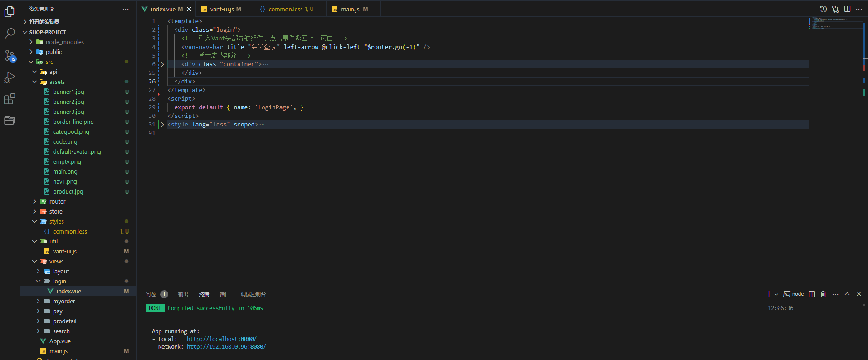
Task: Open the Local localhost:8080 link
Action: click(221, 339)
